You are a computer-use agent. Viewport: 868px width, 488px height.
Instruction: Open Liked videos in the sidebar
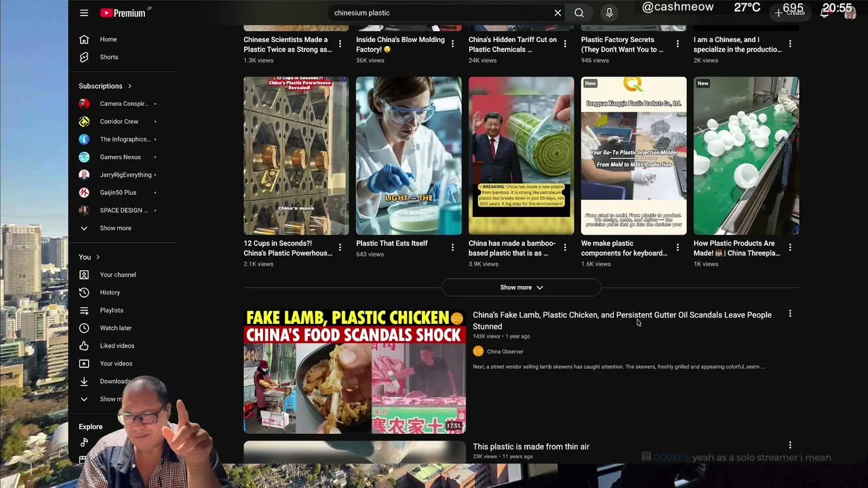(x=122, y=346)
